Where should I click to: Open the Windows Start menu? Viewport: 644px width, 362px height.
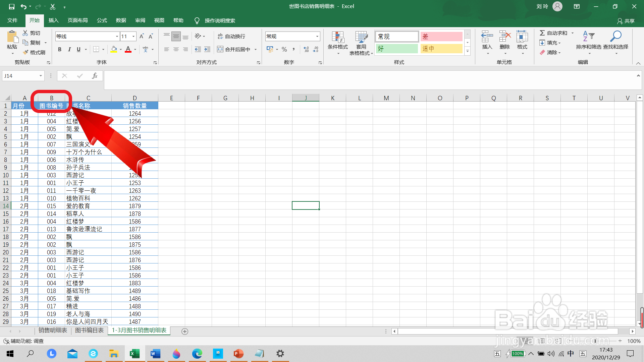pos(10,354)
